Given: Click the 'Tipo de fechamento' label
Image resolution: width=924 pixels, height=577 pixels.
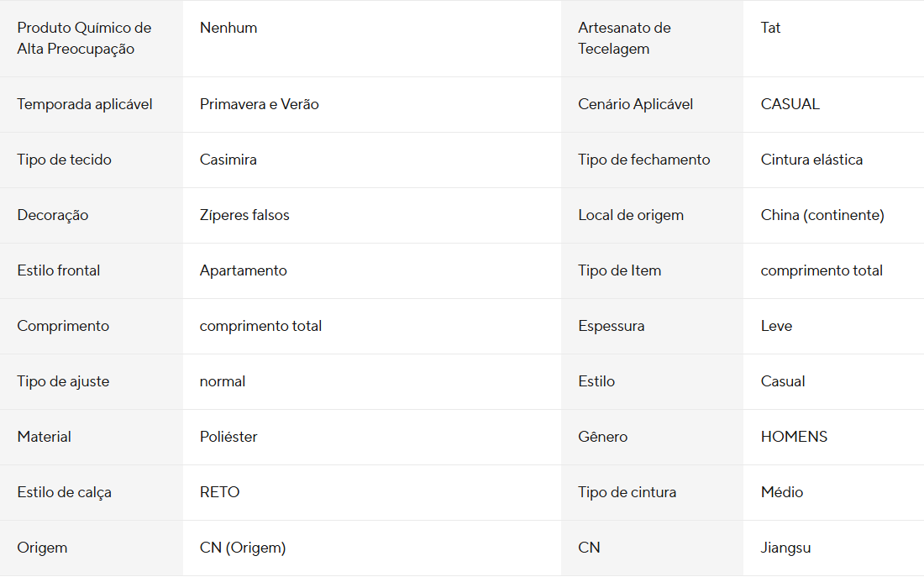Looking at the screenshot, I should pyautogui.click(x=643, y=160).
